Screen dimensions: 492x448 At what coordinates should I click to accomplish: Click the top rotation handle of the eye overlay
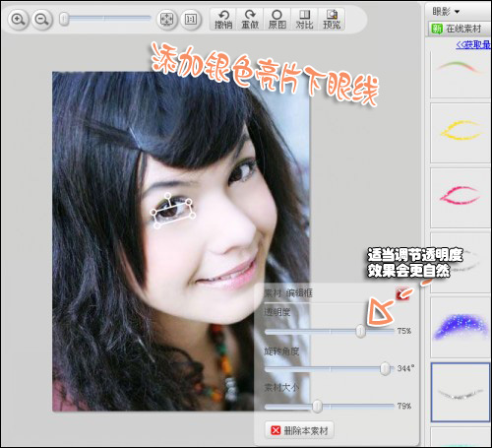click(x=167, y=196)
